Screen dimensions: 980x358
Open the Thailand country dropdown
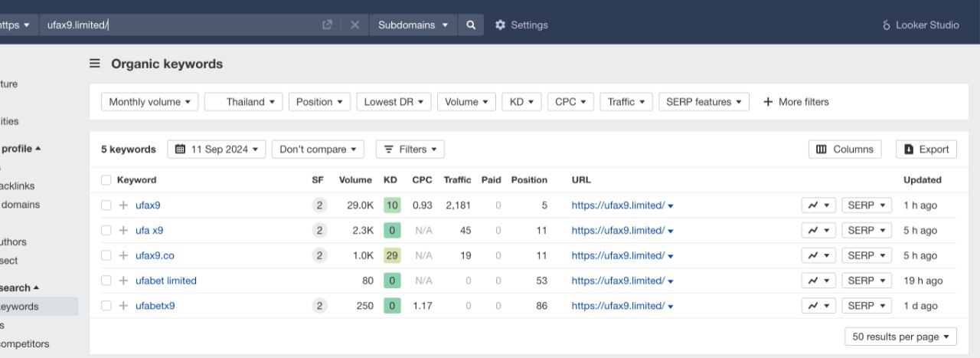pyautogui.click(x=244, y=102)
